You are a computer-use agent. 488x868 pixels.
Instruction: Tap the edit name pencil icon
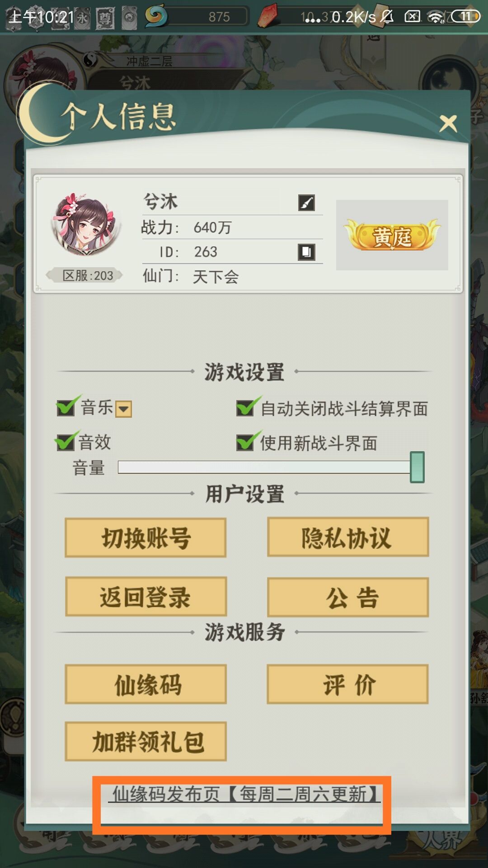click(x=306, y=203)
